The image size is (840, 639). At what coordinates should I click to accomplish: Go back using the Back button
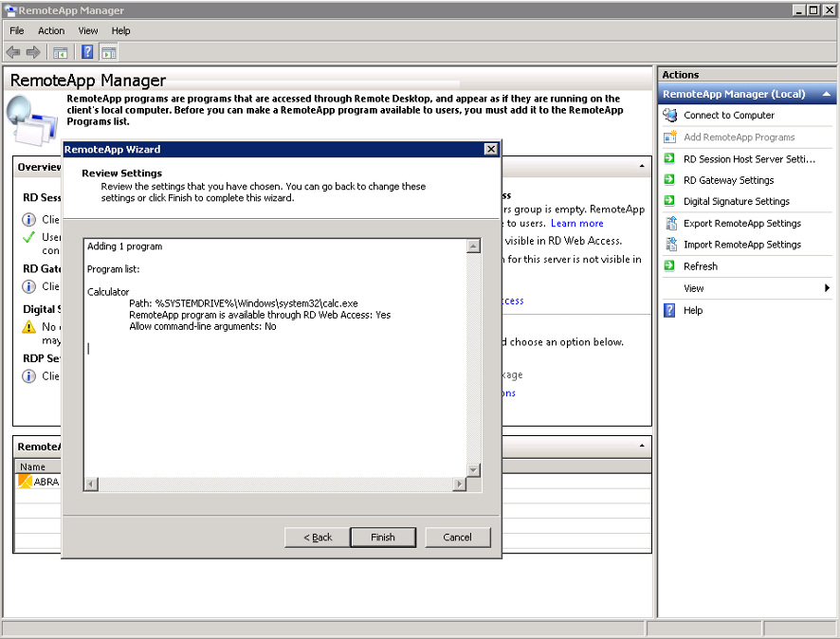(318, 537)
